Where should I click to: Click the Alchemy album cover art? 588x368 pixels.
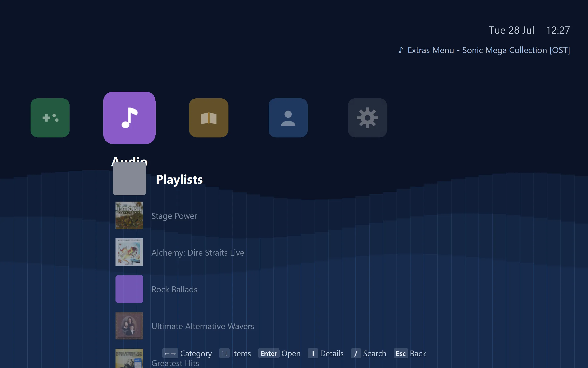click(x=129, y=252)
